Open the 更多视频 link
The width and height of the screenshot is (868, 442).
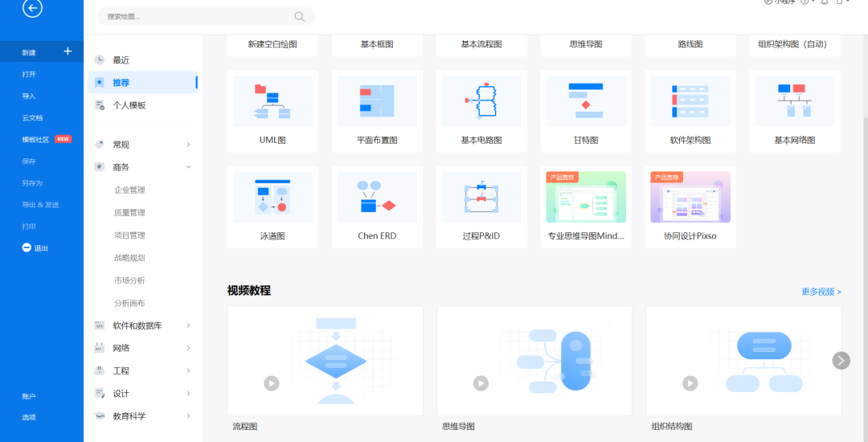click(821, 292)
